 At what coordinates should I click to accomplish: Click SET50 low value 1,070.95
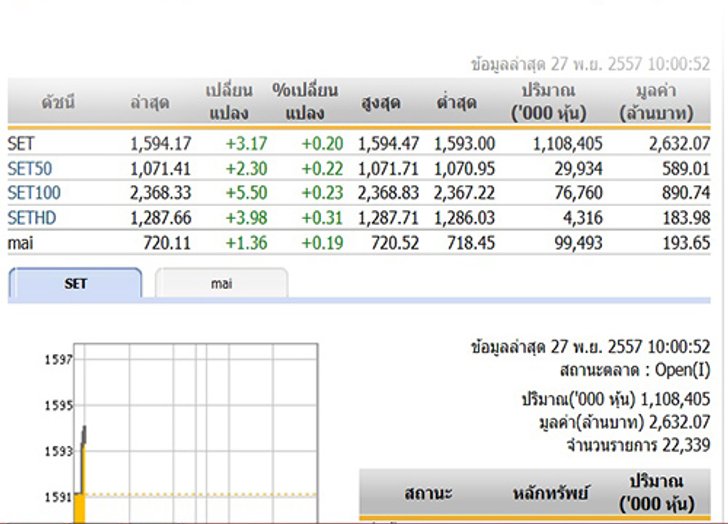coord(465,168)
